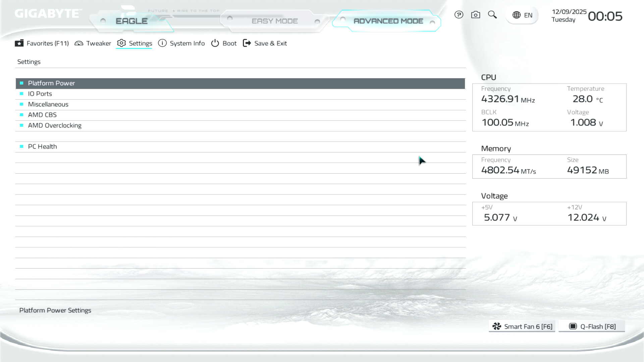This screenshot has height=362, width=644.
Task: Open the AMD CBS submenu
Action: (42, 115)
